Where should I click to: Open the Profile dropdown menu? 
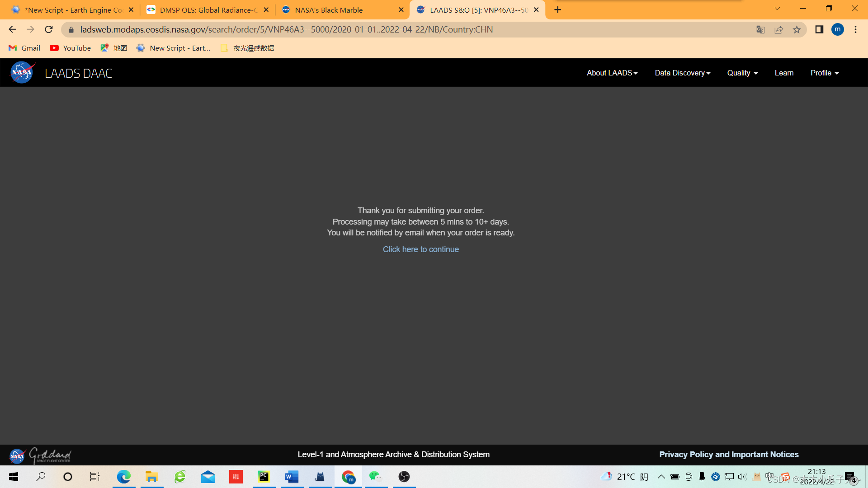pyautogui.click(x=824, y=73)
